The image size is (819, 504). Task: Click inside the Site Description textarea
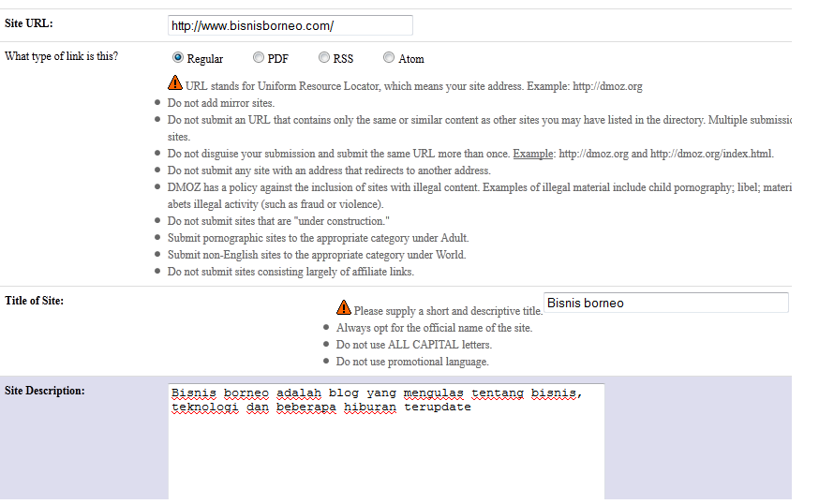[x=386, y=442]
